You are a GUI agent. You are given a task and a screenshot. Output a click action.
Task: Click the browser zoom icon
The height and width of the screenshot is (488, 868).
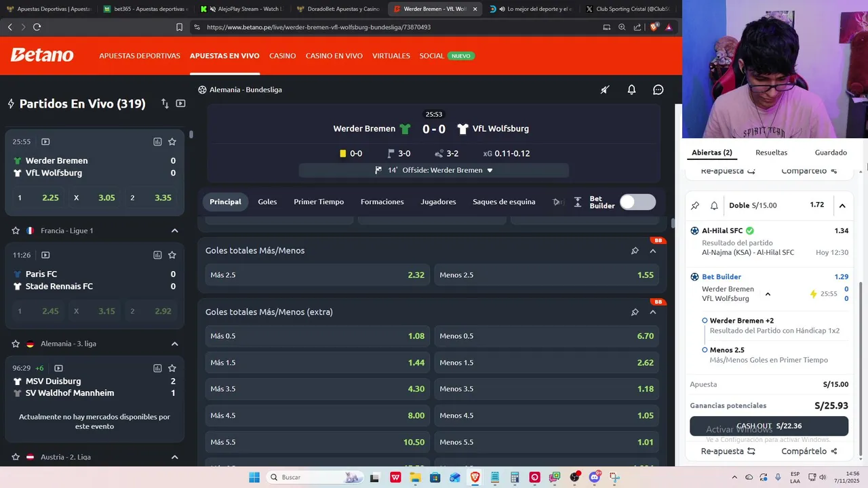[x=622, y=27]
